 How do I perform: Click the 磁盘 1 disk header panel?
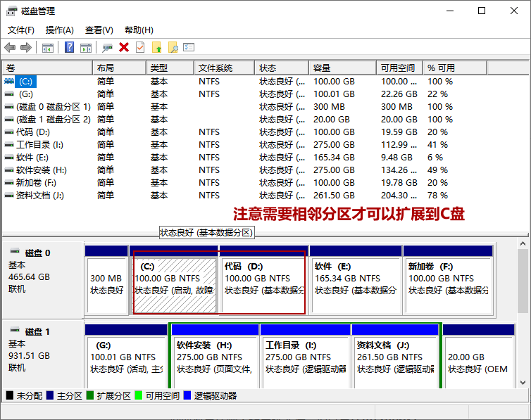point(43,355)
